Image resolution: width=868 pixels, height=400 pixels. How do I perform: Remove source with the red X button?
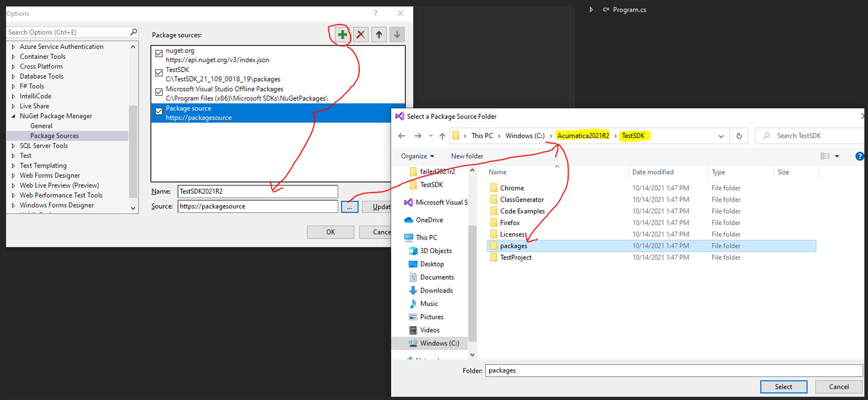point(360,34)
